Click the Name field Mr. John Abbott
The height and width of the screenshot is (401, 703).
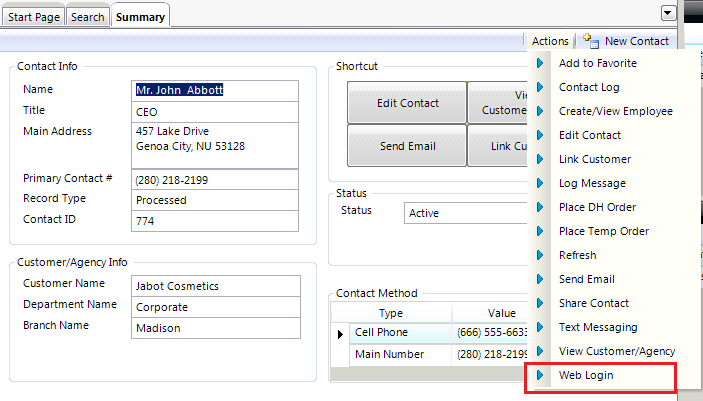(x=215, y=91)
